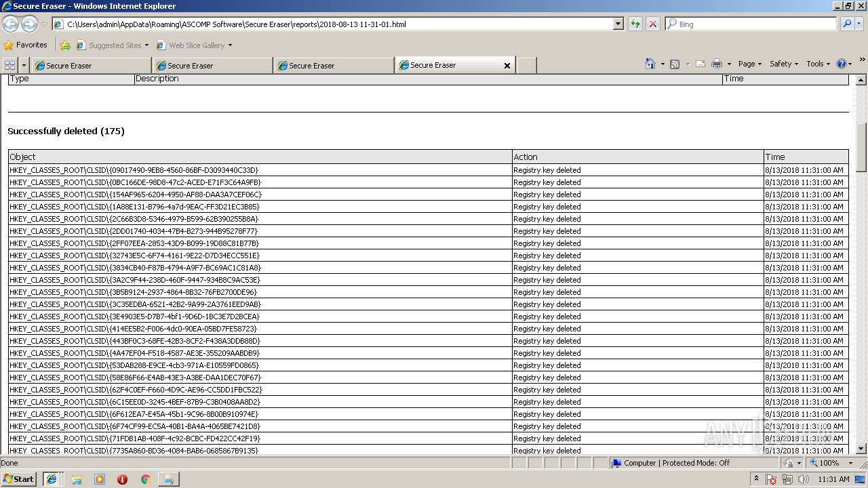Open Google Chrome from taskbar
Image resolution: width=868 pixels, height=488 pixels.
[145, 479]
